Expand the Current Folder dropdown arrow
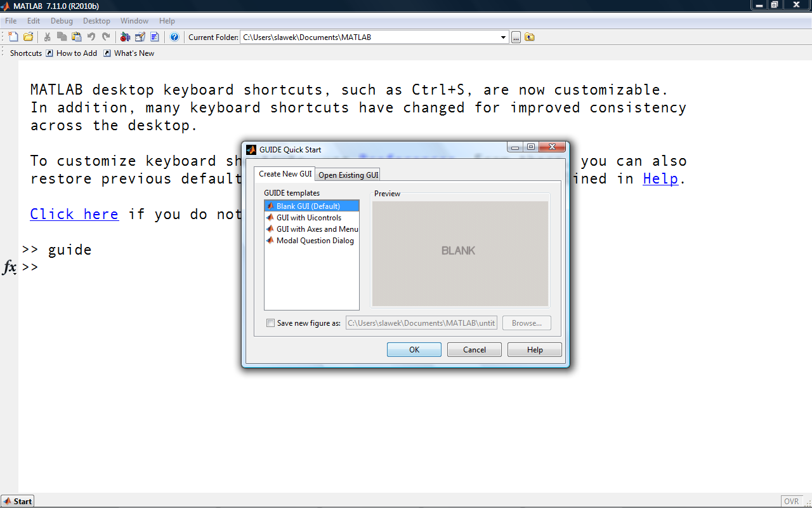Screen dimensions: 812x508 click(x=504, y=37)
